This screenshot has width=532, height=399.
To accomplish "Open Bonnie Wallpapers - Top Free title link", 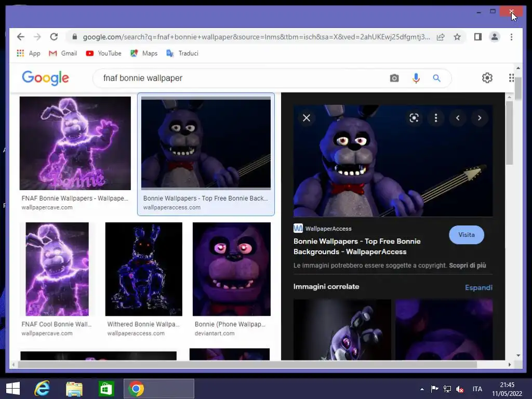I will (x=357, y=246).
